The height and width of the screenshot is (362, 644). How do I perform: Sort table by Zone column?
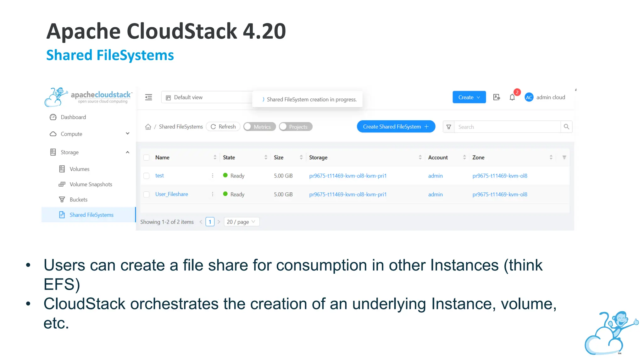coord(551,157)
